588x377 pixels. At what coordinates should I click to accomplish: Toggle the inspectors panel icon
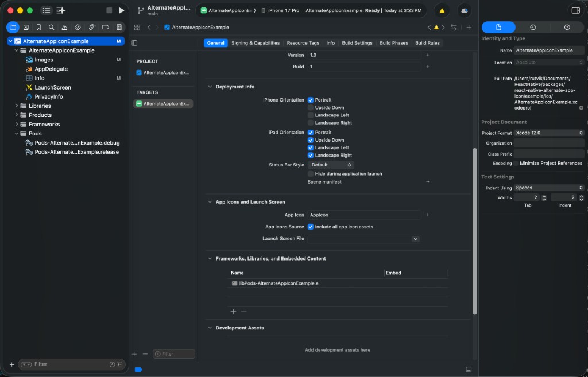[x=575, y=10]
